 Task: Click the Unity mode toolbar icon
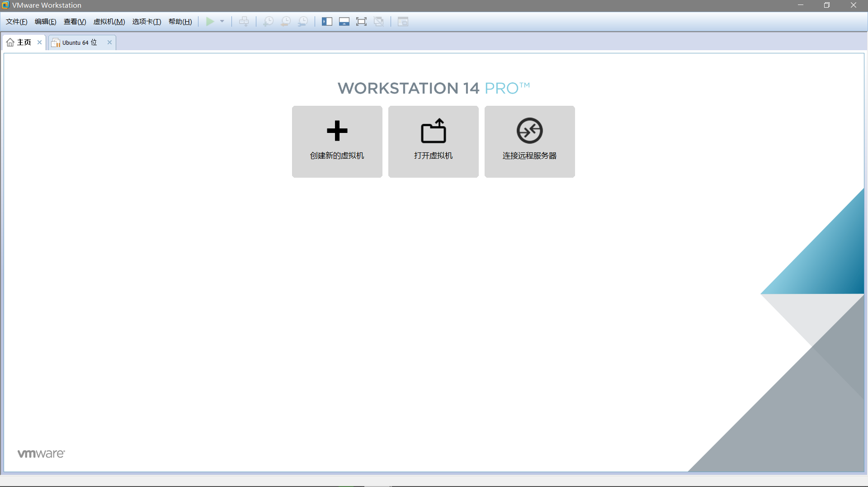[379, 21]
